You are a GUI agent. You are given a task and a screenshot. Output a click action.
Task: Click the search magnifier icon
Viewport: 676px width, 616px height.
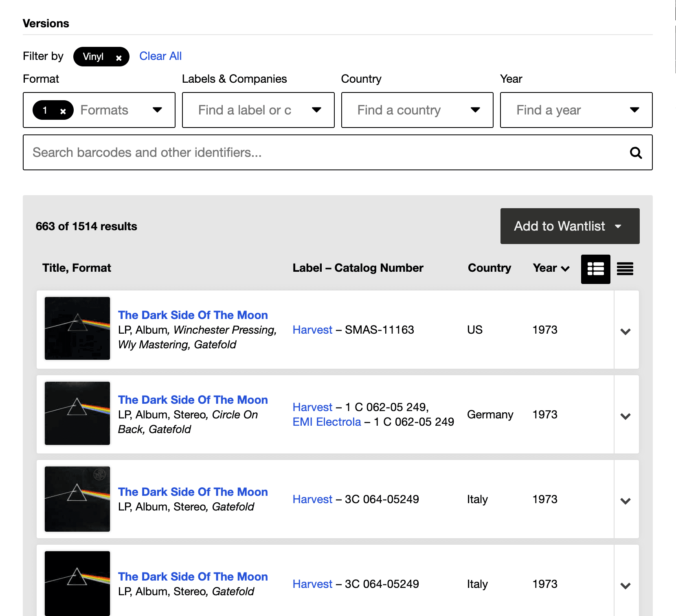point(636,152)
